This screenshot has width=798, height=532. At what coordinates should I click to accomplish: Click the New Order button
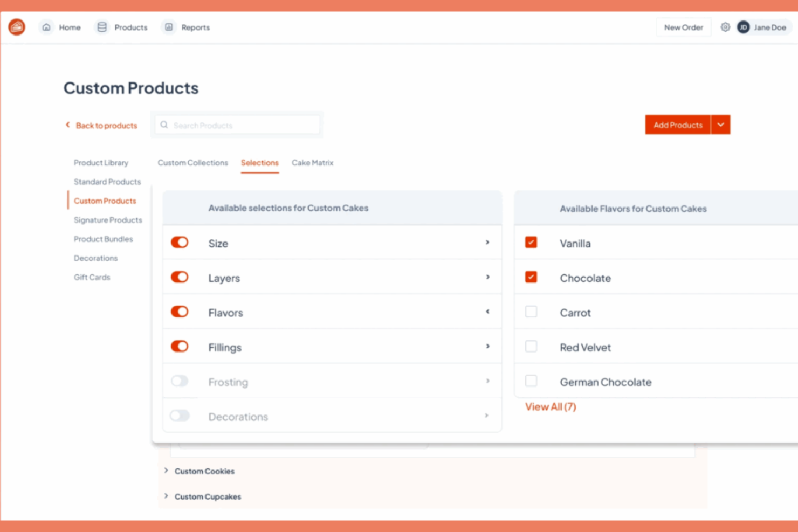683,27
